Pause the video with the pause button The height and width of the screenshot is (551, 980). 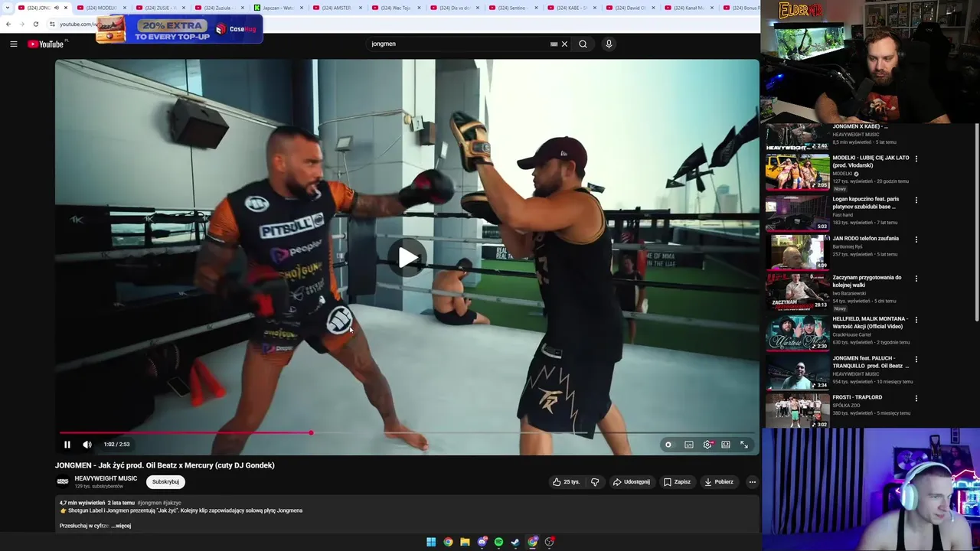click(67, 444)
